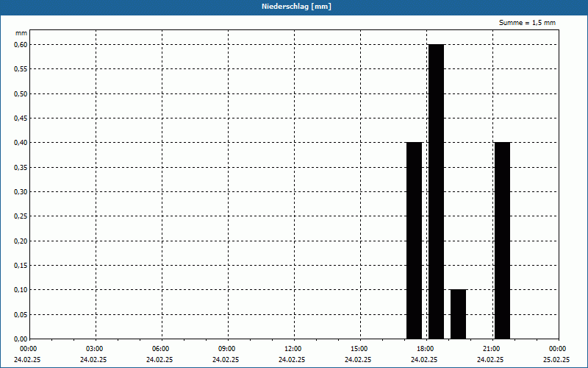Select the 0,25 y-axis value
The image size is (588, 368).
pyautogui.click(x=21, y=216)
